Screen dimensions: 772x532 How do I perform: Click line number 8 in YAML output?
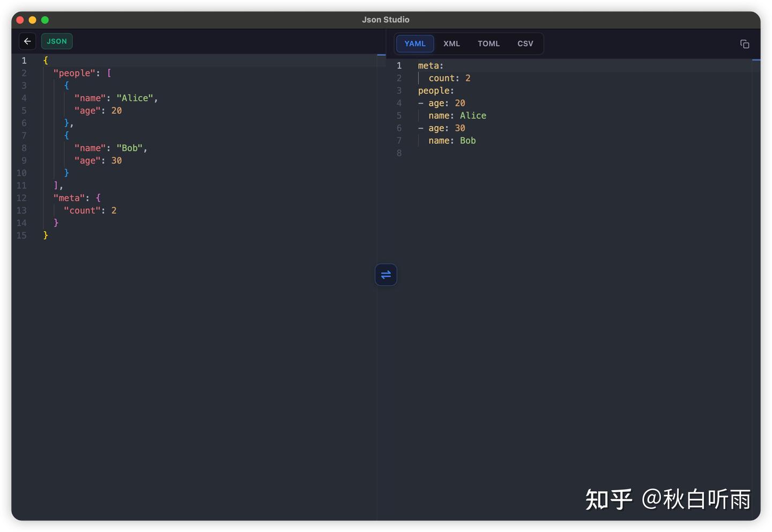point(399,153)
